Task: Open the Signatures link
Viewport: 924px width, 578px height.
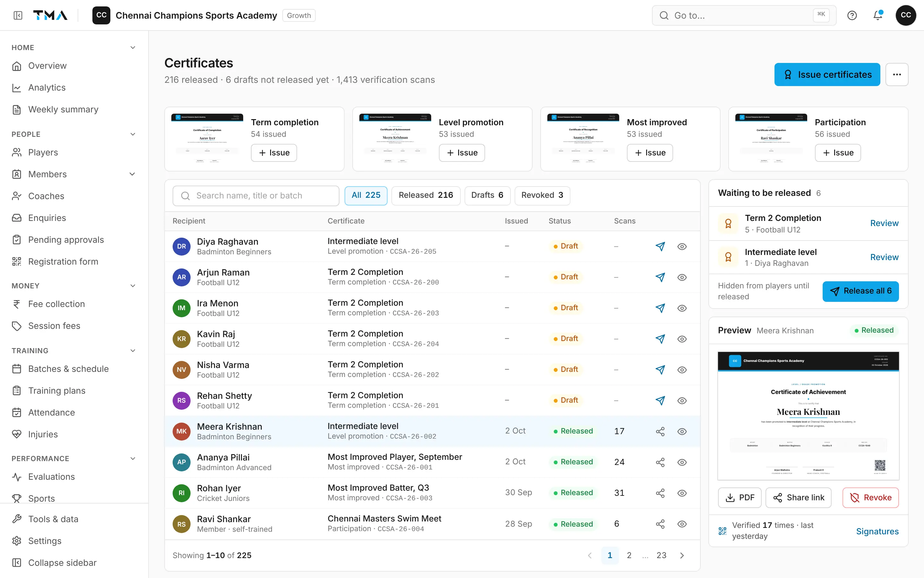Action: tap(877, 531)
